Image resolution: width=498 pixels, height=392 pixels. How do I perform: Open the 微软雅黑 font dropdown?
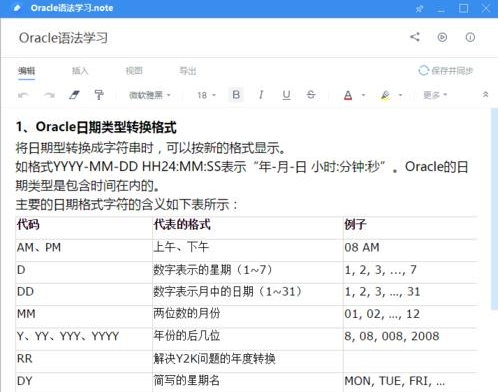(x=150, y=95)
